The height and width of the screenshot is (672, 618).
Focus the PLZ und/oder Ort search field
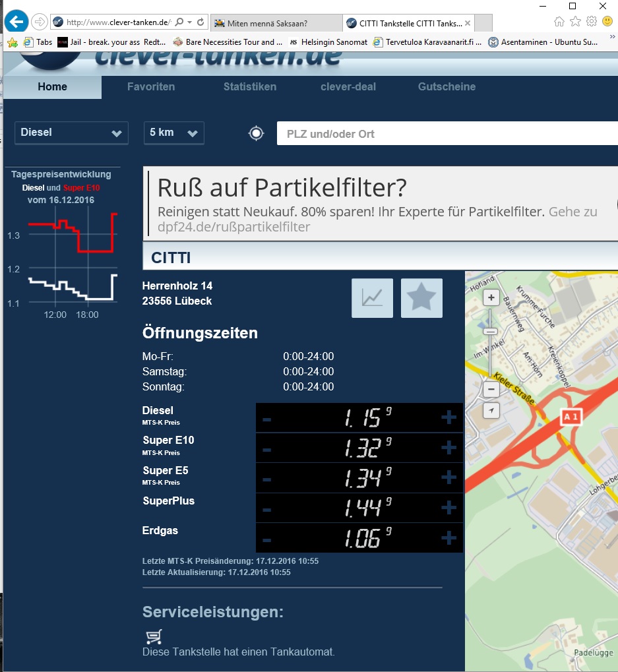coord(447,134)
